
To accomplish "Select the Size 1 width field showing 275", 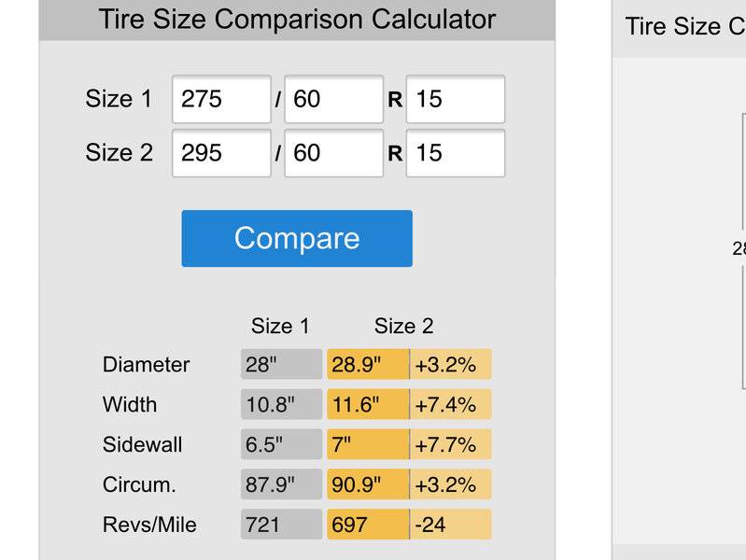I will point(221,99).
